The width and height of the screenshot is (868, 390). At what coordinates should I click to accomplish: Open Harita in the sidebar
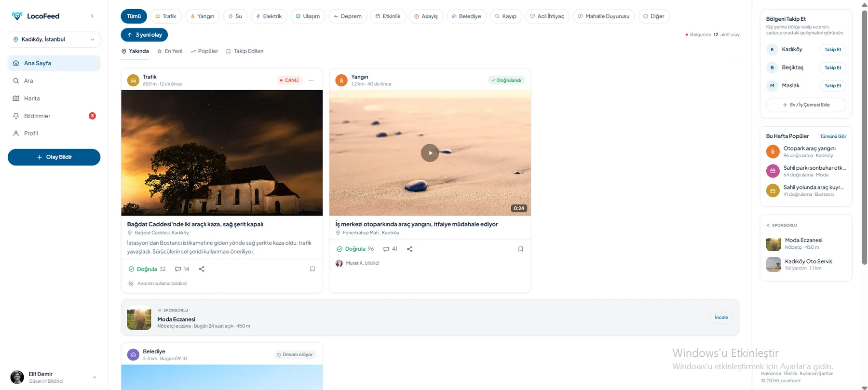[x=54, y=98]
